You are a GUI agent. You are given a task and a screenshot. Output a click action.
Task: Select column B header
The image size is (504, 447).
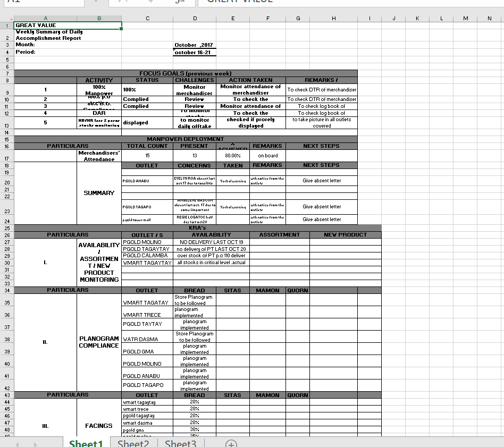[99, 19]
